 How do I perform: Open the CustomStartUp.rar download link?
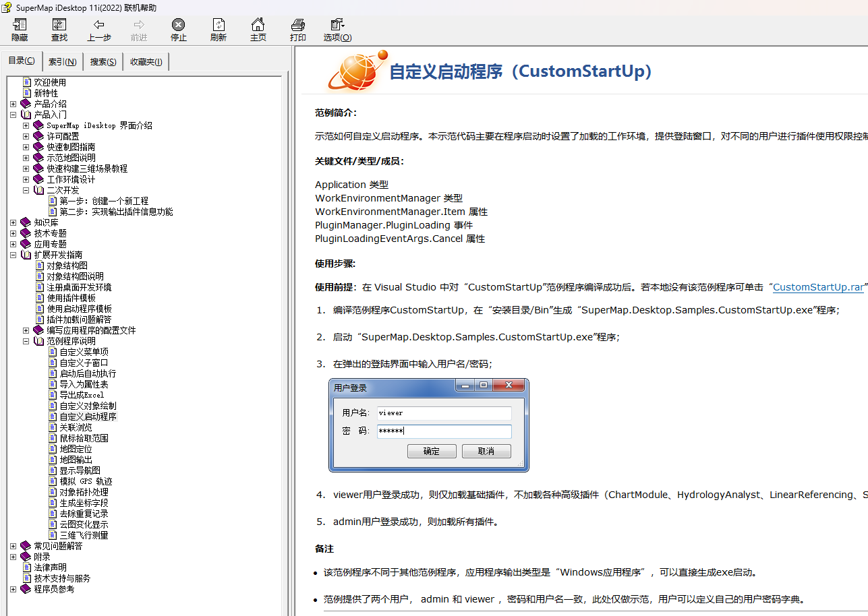(817, 287)
